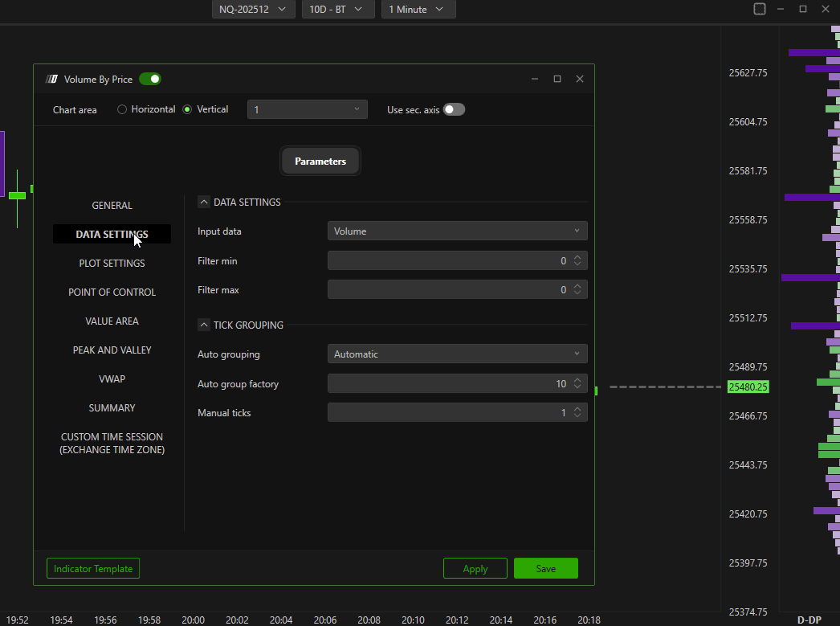Click the Auto group factory input field
Viewport: 840px width, 626px height.
(450, 384)
